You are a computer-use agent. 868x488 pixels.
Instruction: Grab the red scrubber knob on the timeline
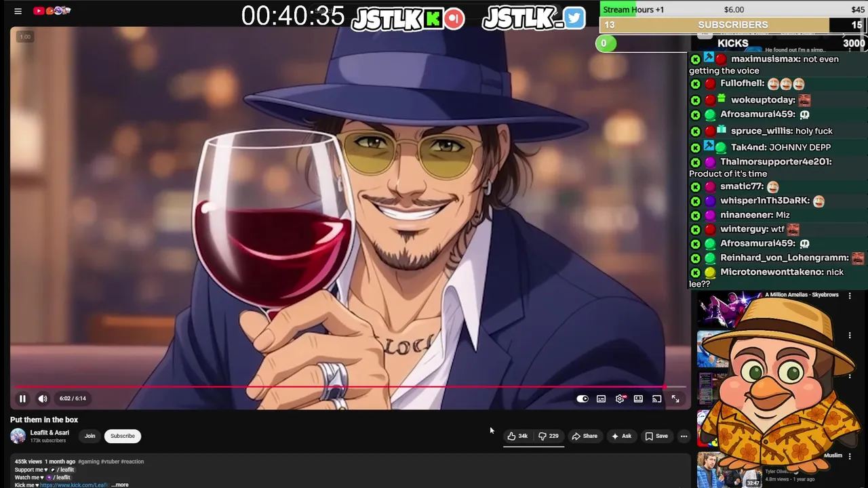pyautogui.click(x=665, y=388)
